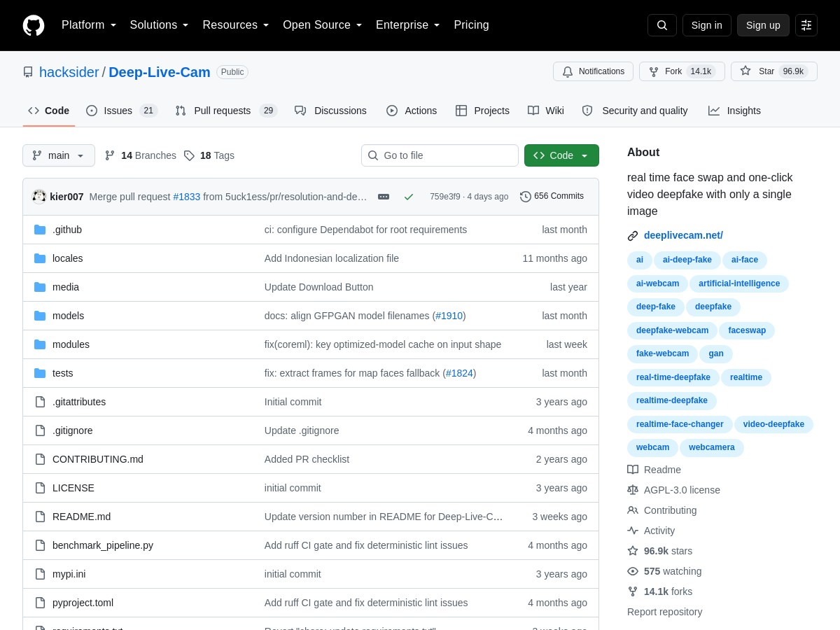Open the main branch selector
The image size is (840, 630).
59,155
